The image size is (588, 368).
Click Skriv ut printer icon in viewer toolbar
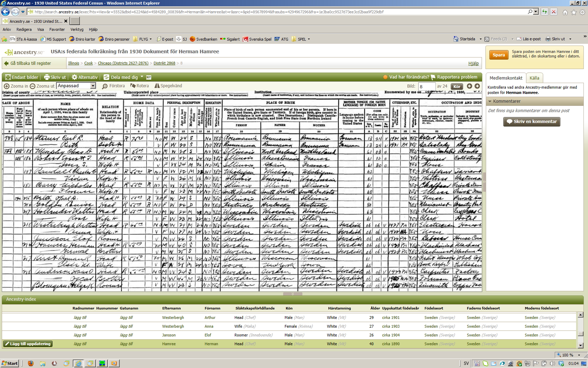pyautogui.click(x=47, y=77)
